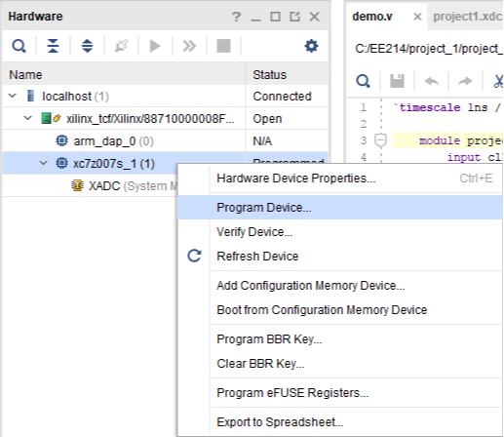Close the Hardware panel
Viewport: 504px width, 437px height.
314,17
